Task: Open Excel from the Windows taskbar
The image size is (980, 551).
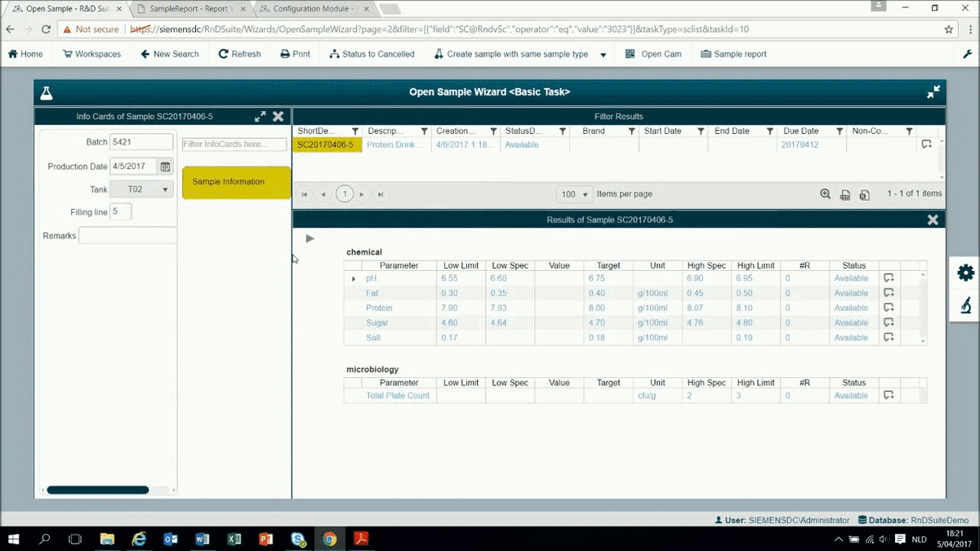Action: pos(233,539)
